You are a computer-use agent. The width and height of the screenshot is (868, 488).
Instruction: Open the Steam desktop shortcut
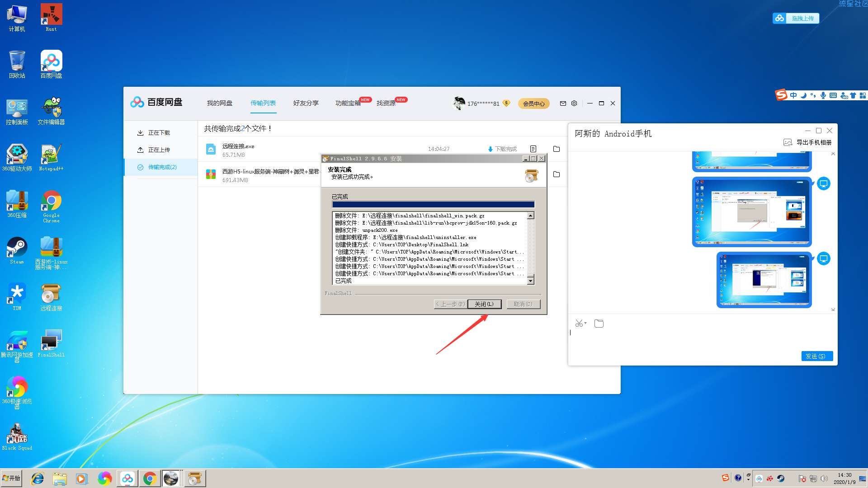click(17, 251)
